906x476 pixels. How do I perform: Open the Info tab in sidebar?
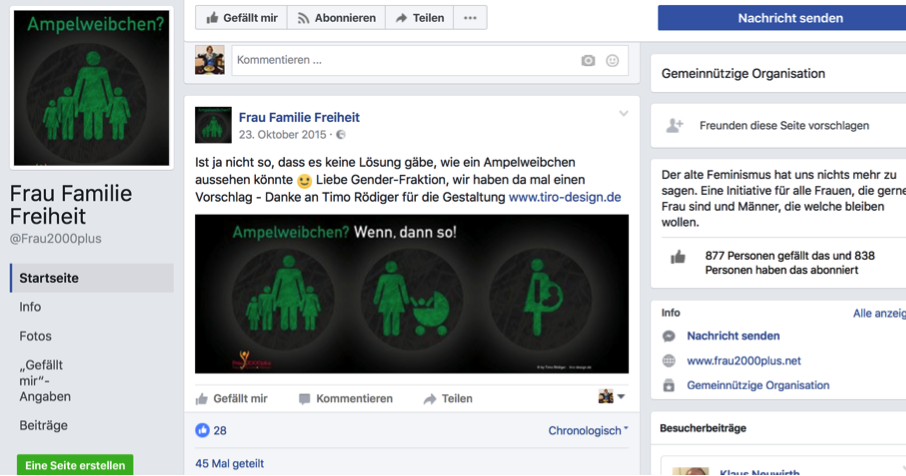point(30,307)
